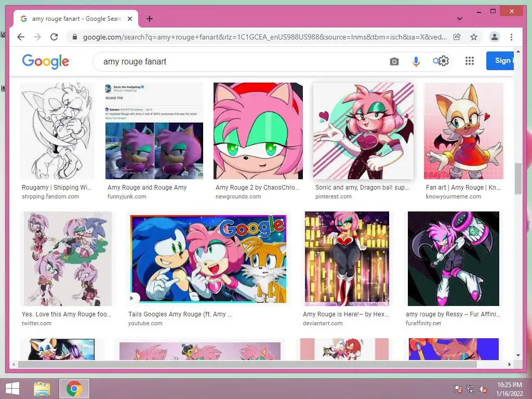Click muted volume tray icon
This screenshot has height=399, width=532.
(x=483, y=389)
